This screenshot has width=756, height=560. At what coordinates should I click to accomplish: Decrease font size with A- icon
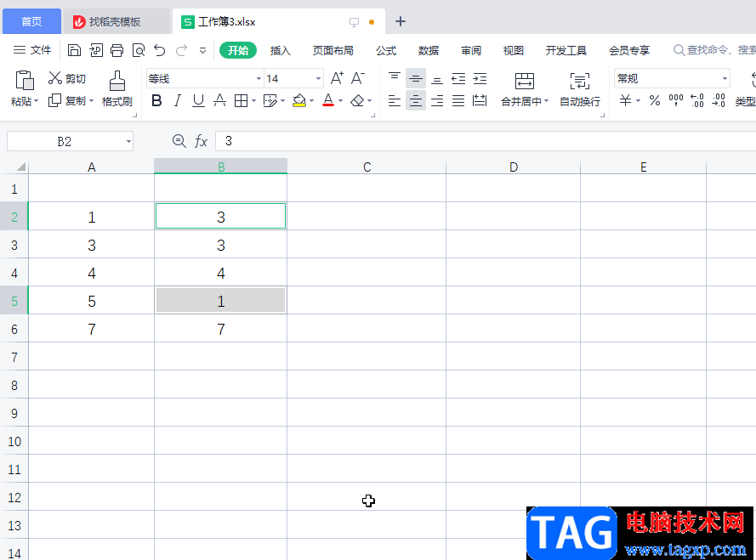(x=358, y=78)
